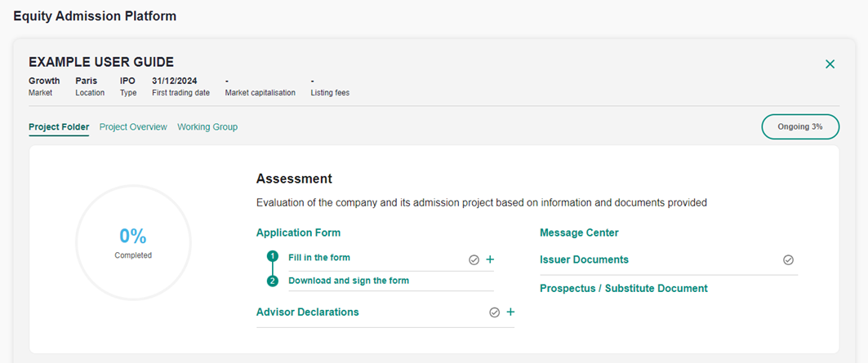Viewport: 868px width, 363px height.
Task: Open the Message Center
Action: tap(579, 232)
